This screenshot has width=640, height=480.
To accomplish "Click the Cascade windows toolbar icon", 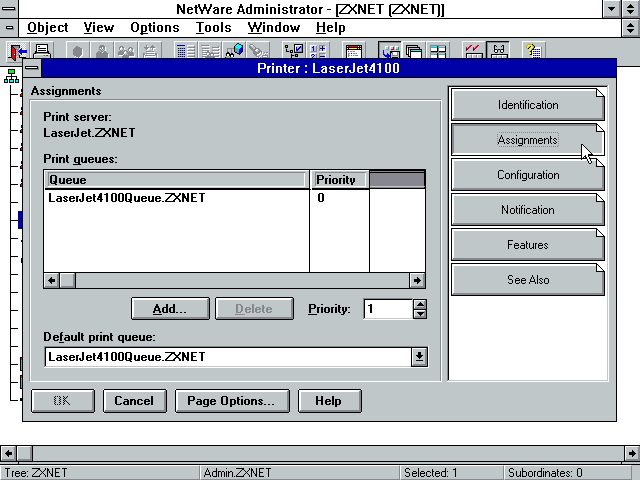I will 414,51.
